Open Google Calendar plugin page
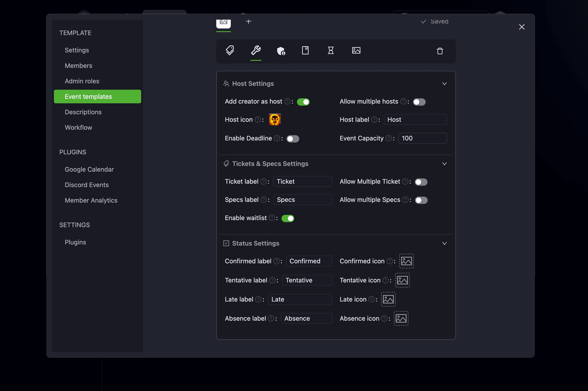Screen dimensions: 588x391 [89, 169]
